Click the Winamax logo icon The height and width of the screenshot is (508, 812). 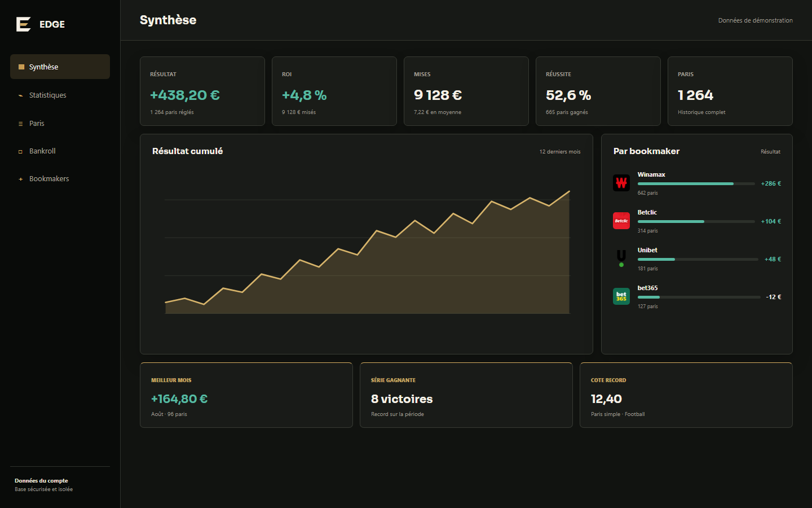(621, 183)
